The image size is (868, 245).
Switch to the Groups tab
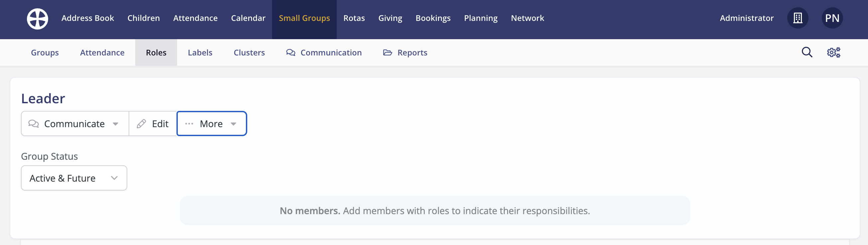[x=45, y=52]
